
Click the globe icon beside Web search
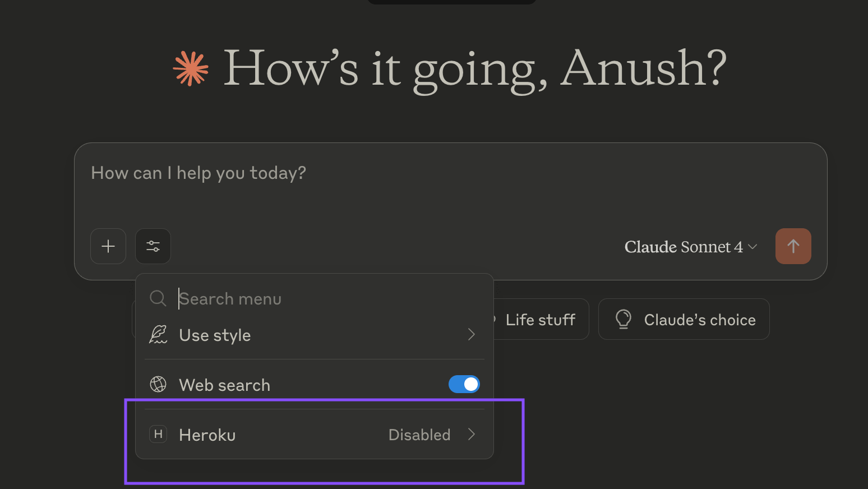point(158,384)
